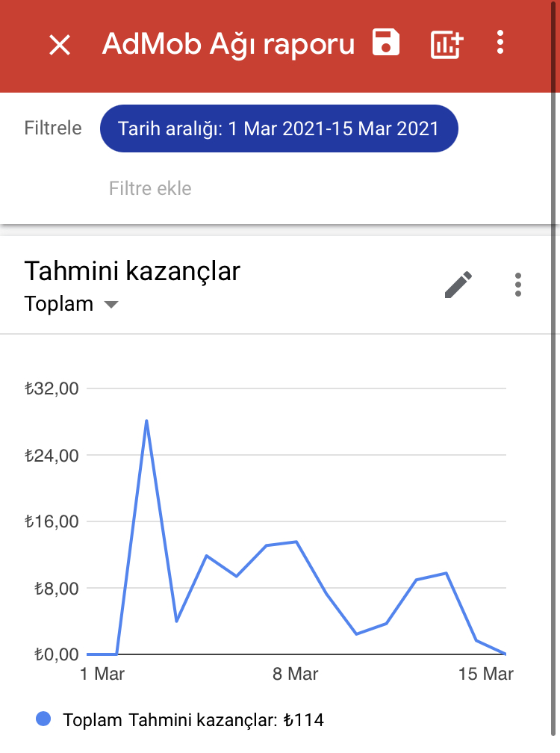This screenshot has width=560, height=753.
Task: Click the Toplam Tahmini kazançlar legend text
Action: pyautogui.click(x=193, y=720)
